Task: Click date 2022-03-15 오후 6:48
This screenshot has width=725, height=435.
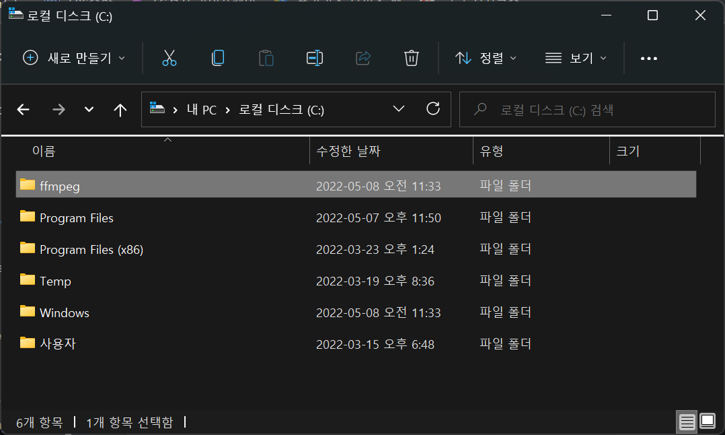Action: point(375,344)
